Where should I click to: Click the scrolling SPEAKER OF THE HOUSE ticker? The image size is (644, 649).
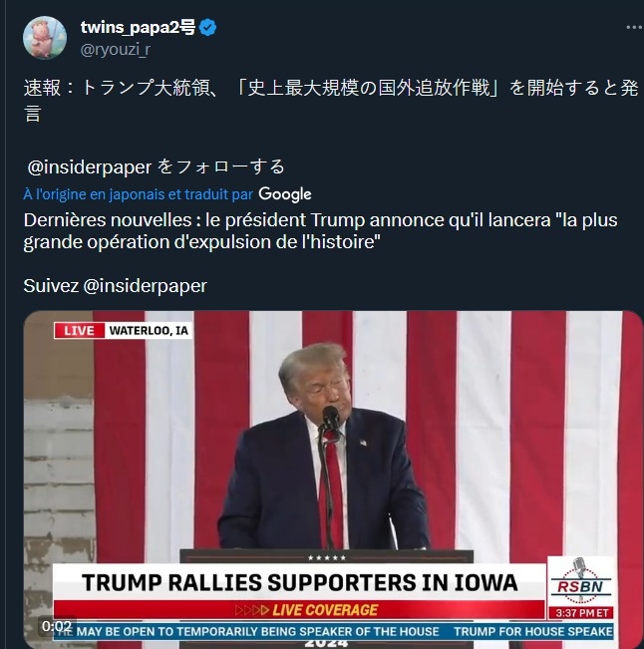(333, 632)
